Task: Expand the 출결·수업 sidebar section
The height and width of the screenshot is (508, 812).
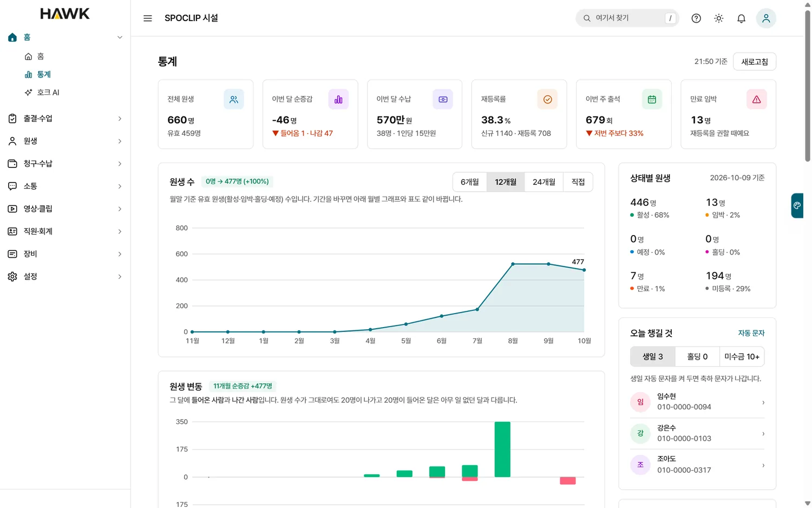Action: (x=65, y=119)
